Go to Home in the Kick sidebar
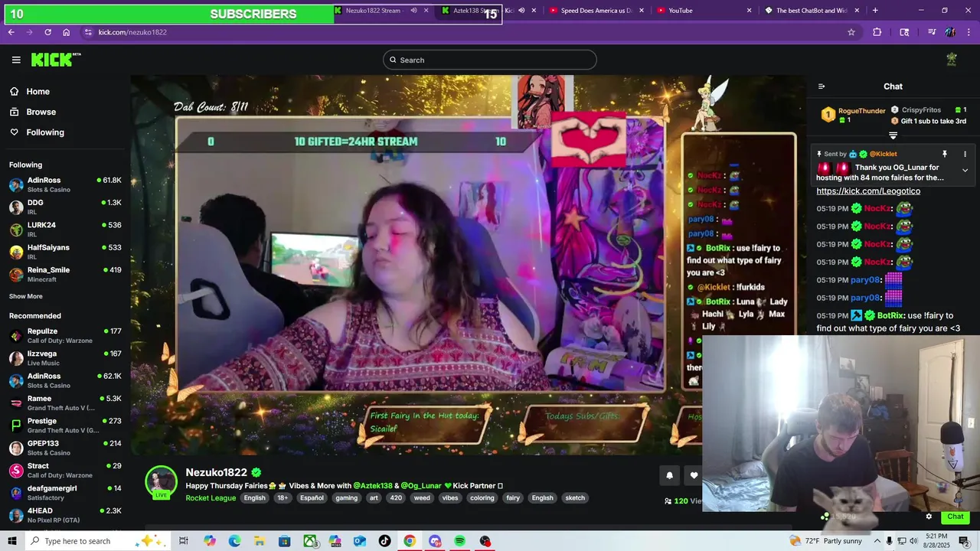The width and height of the screenshot is (980, 551). click(x=38, y=92)
